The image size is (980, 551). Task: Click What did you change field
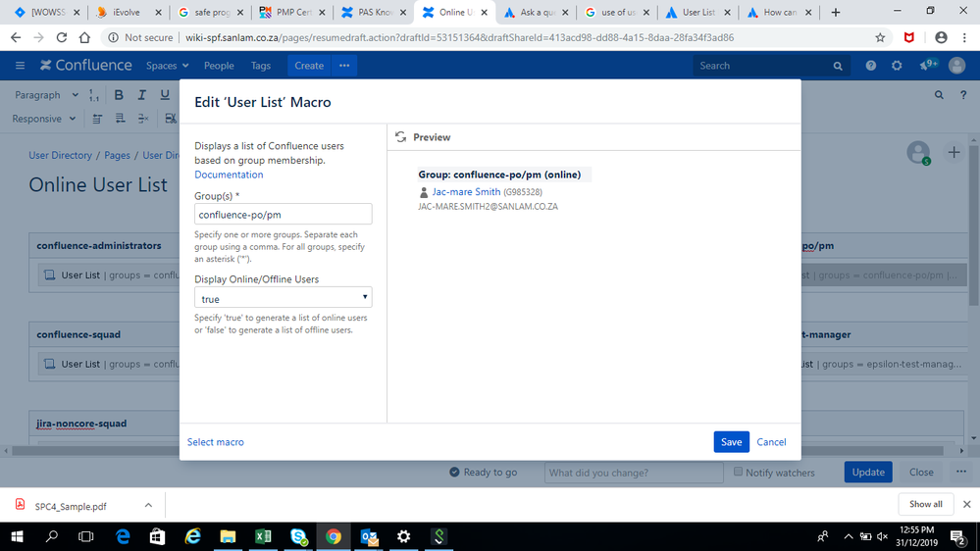[x=634, y=473]
